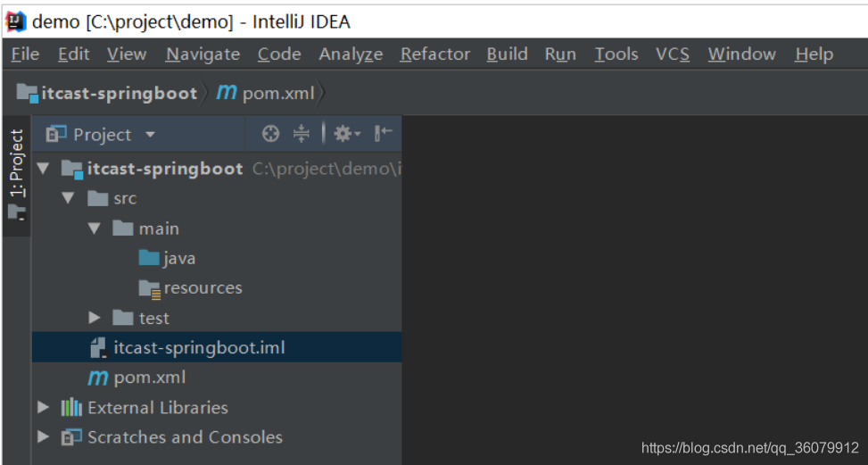Click the External Libraries bars icon
868x465 pixels.
[x=71, y=407]
